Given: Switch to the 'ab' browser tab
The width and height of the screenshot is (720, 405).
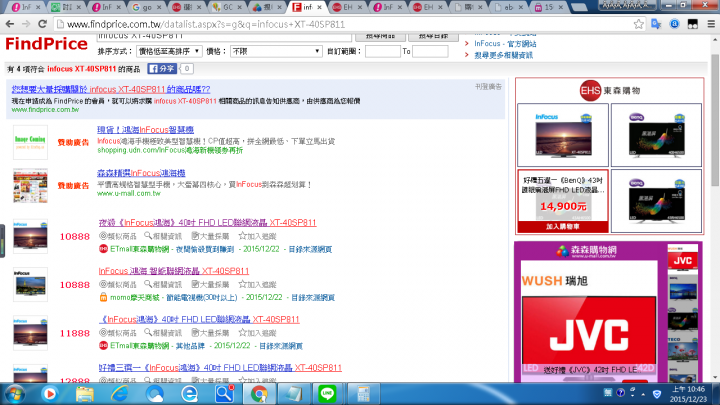Looking at the screenshot, I should click(x=508, y=7).
